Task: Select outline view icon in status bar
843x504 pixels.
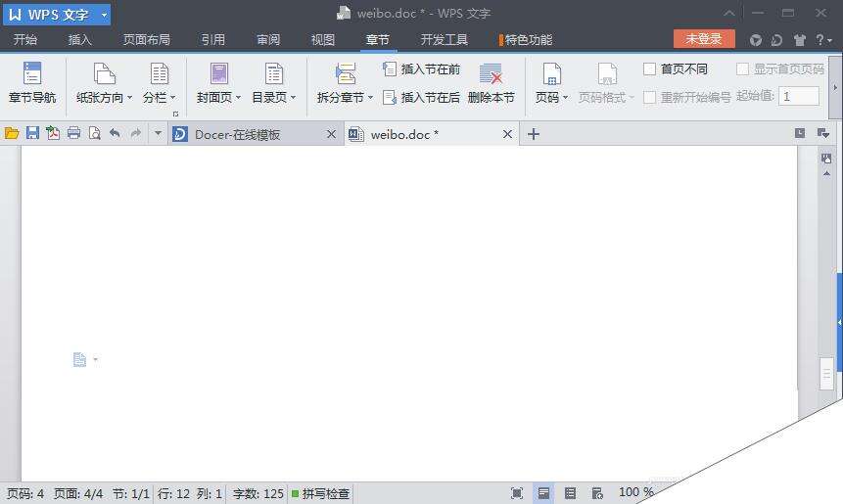Action: coord(571,492)
